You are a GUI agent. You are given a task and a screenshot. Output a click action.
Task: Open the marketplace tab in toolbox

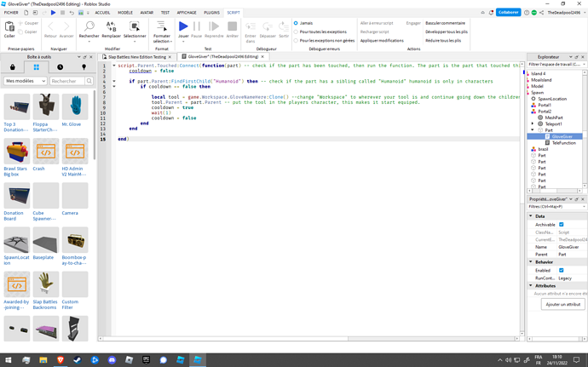tap(14, 66)
